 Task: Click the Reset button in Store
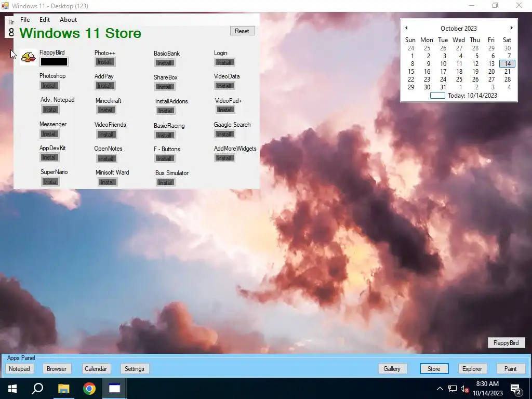[x=242, y=31]
